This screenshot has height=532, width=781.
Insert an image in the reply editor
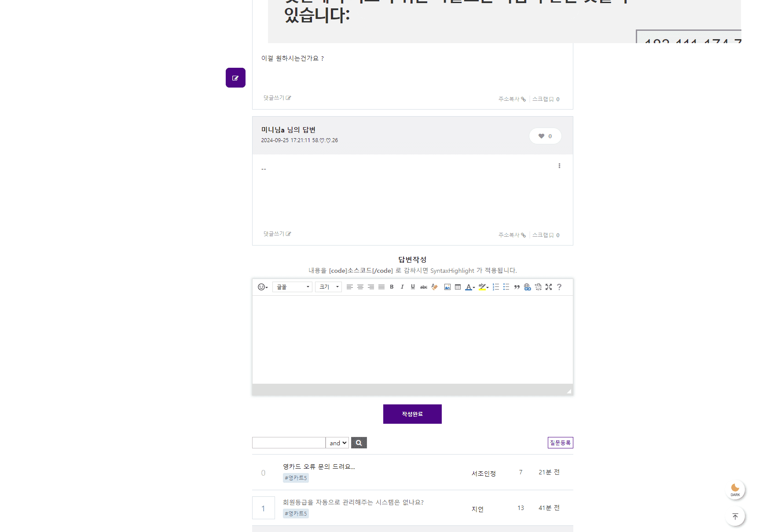pyautogui.click(x=447, y=287)
